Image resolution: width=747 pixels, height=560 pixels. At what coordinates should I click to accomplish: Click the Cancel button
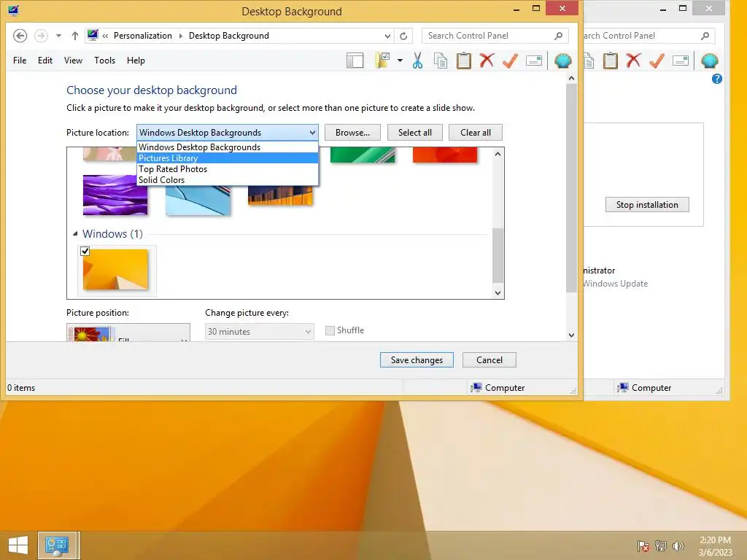click(489, 360)
